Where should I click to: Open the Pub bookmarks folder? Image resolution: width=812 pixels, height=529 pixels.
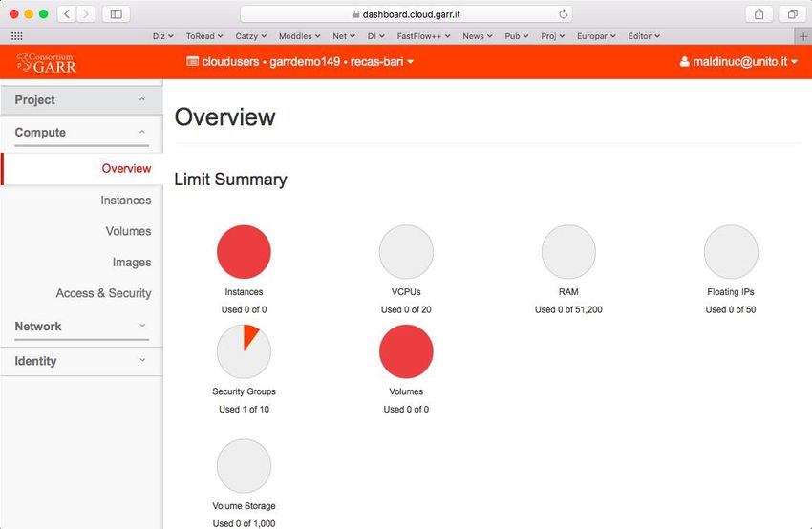517,36
